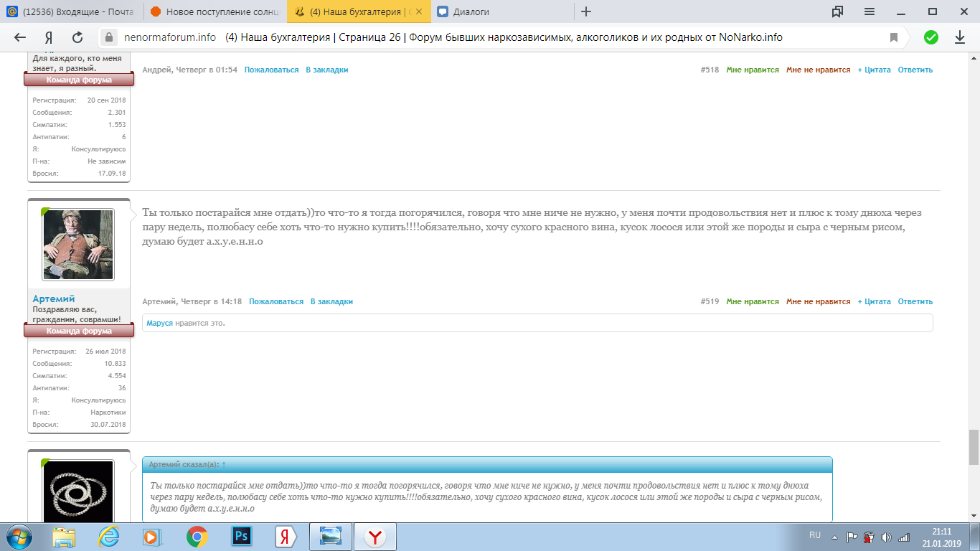This screenshot has height=551, width=980.
Task: Open the Yandex browser menu (hamburger)
Action: tap(870, 11)
